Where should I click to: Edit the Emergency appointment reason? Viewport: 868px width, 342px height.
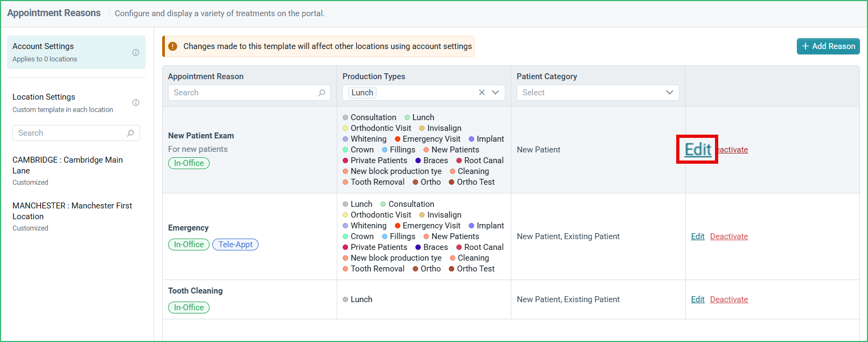click(698, 236)
